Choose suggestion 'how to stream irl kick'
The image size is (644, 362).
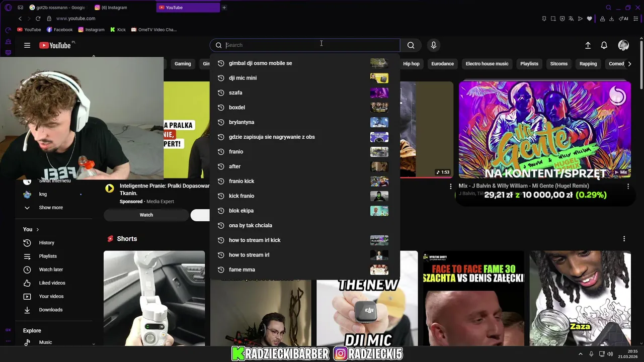point(304,240)
